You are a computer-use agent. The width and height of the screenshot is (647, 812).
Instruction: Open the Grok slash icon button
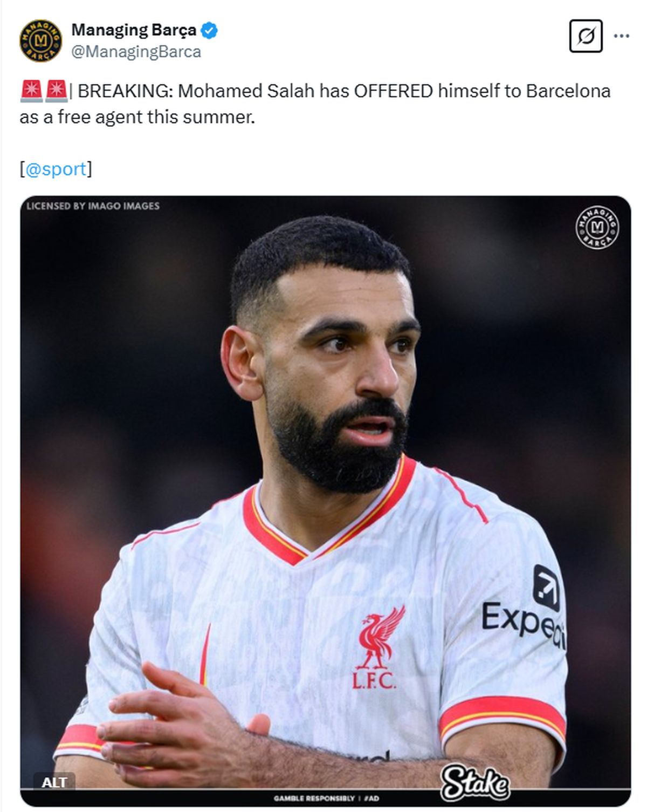coord(586,36)
